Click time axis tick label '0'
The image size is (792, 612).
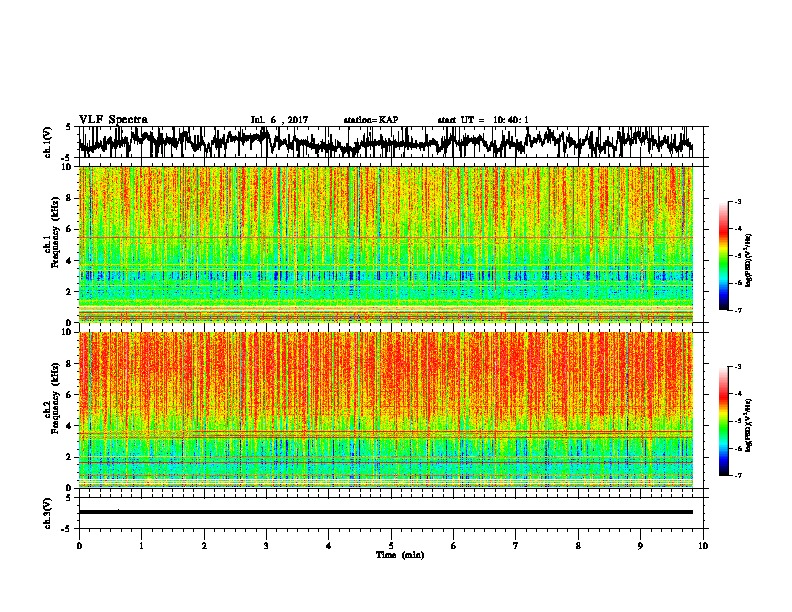(x=79, y=546)
